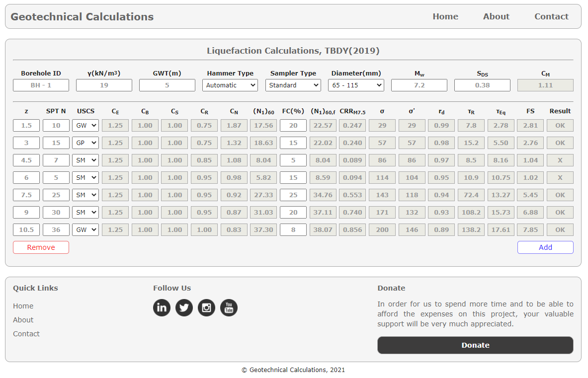Select the Mw input field
588x378 pixels.
(419, 85)
